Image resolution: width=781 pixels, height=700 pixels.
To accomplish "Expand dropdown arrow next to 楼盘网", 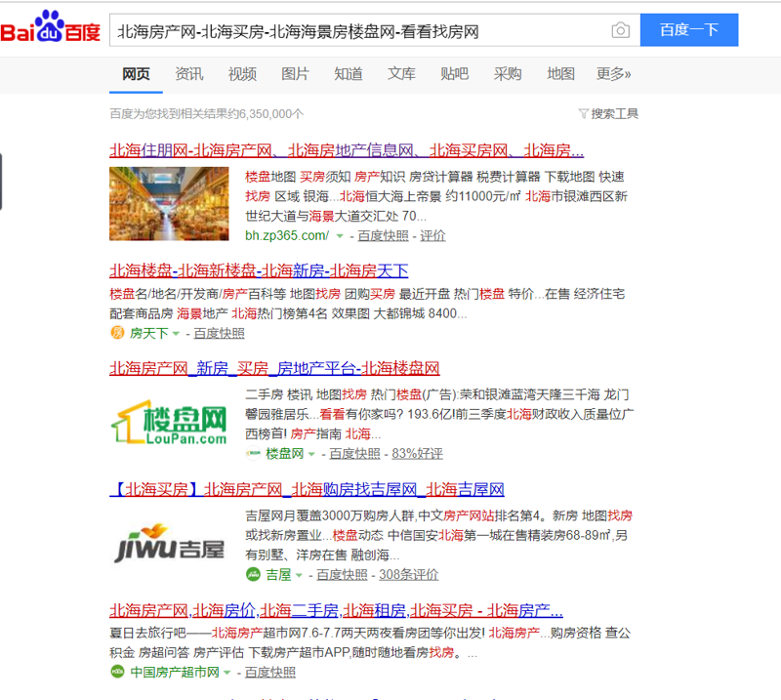I will [311, 454].
